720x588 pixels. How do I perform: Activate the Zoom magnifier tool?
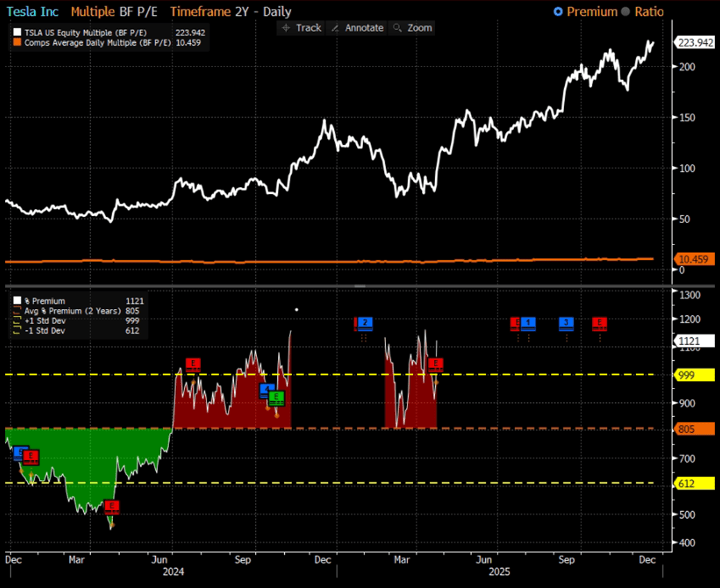point(413,28)
